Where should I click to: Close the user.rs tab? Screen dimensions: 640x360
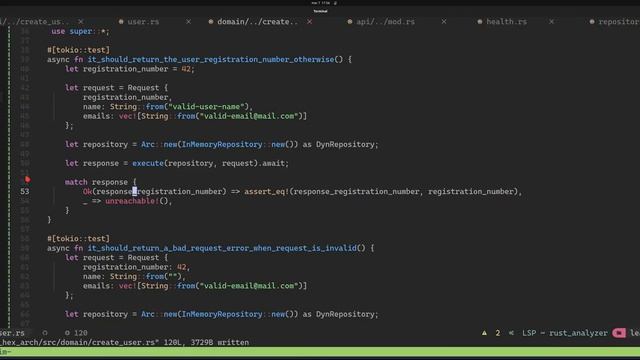[188, 22]
